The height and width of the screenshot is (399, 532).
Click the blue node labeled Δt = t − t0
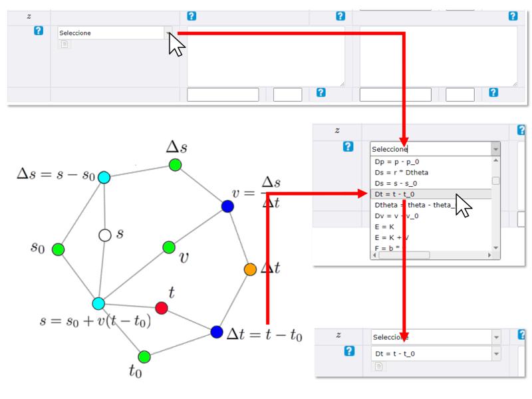coord(217,332)
